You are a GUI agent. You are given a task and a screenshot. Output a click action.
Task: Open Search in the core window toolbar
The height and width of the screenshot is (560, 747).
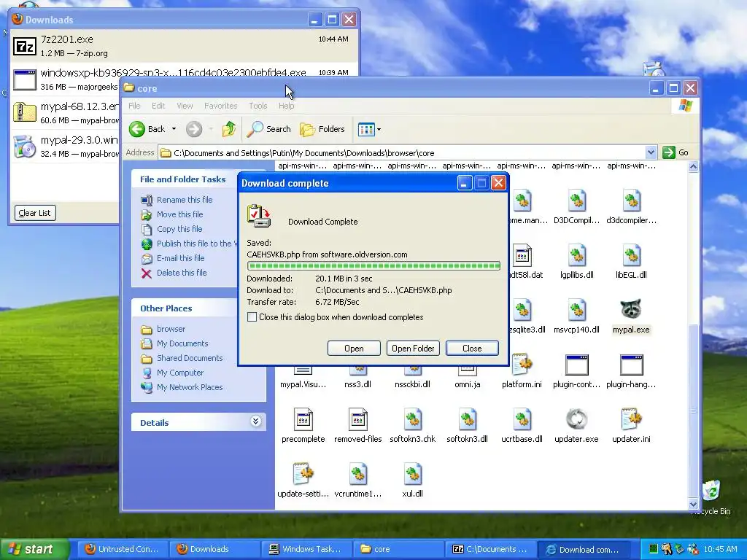(269, 129)
